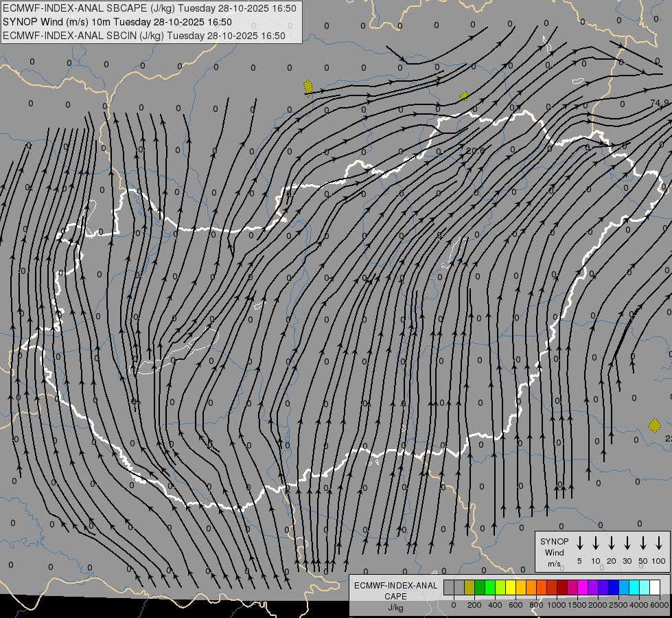Click the small yellow diamond marker near top center
Image resolution: width=672 pixels, height=618 pixels.
464,95
